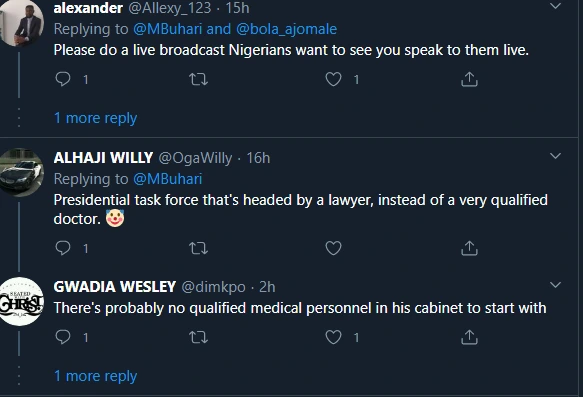Share GWADIA WESLEY's tweet
The height and width of the screenshot is (397, 583).
[x=469, y=337]
